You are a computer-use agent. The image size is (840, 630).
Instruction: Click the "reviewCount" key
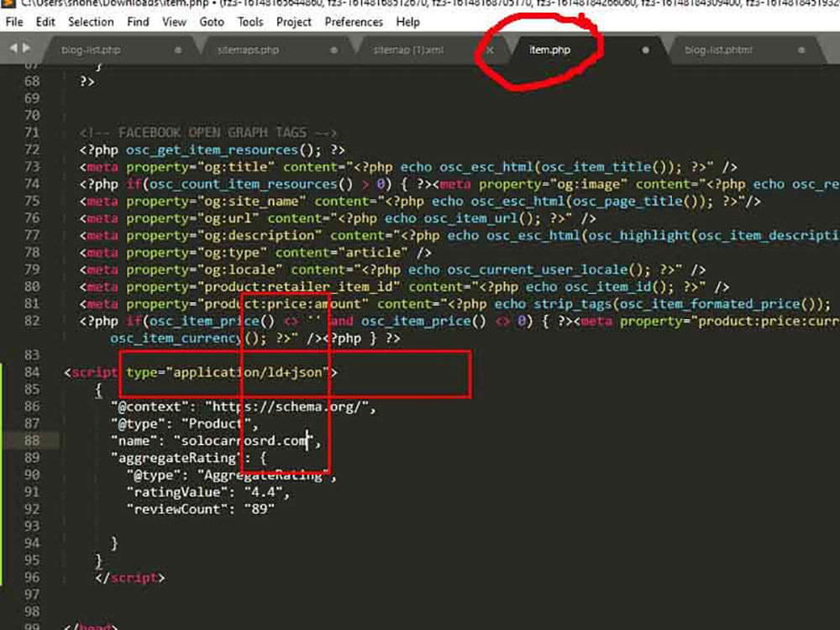coord(177,510)
